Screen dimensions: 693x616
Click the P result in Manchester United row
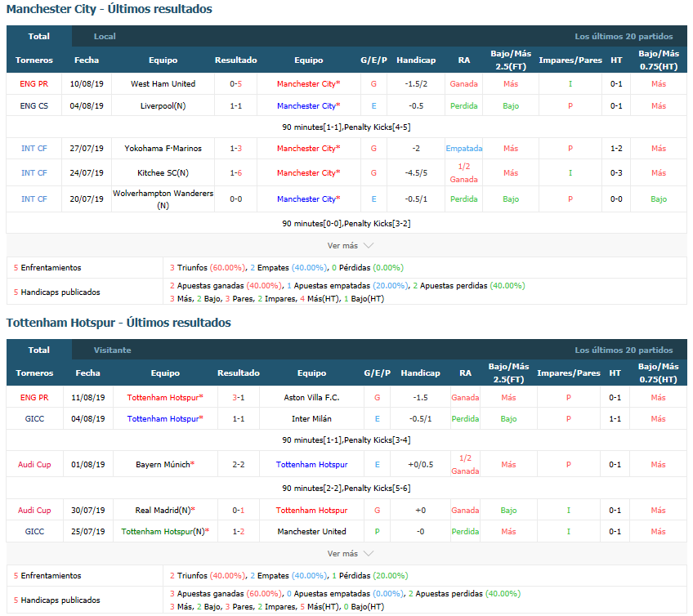point(377,532)
